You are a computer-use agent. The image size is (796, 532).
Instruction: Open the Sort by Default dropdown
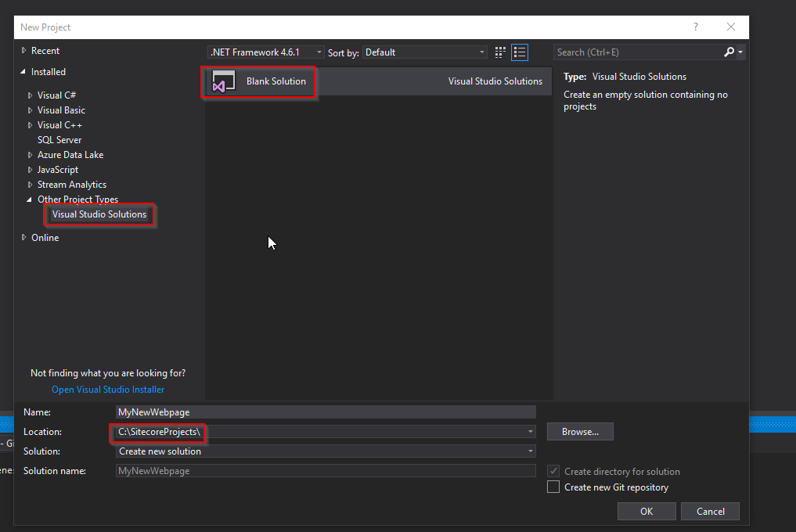tap(425, 52)
